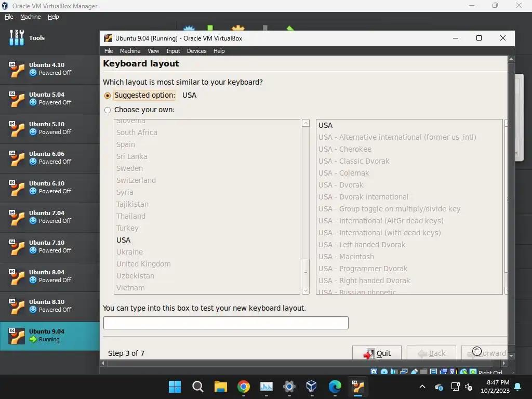Click the Quit button in the installer
The height and width of the screenshot is (399, 532).
[x=377, y=353]
